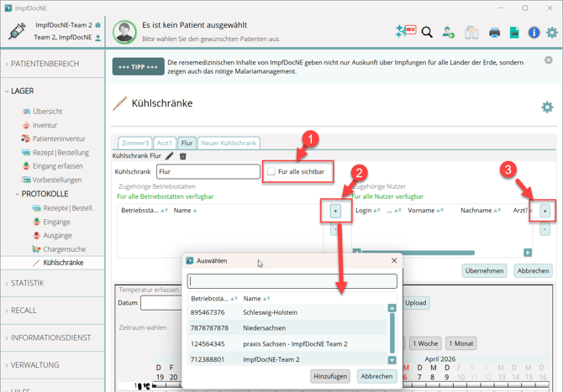Expand the PATIENTENBEREICH section

[45, 64]
